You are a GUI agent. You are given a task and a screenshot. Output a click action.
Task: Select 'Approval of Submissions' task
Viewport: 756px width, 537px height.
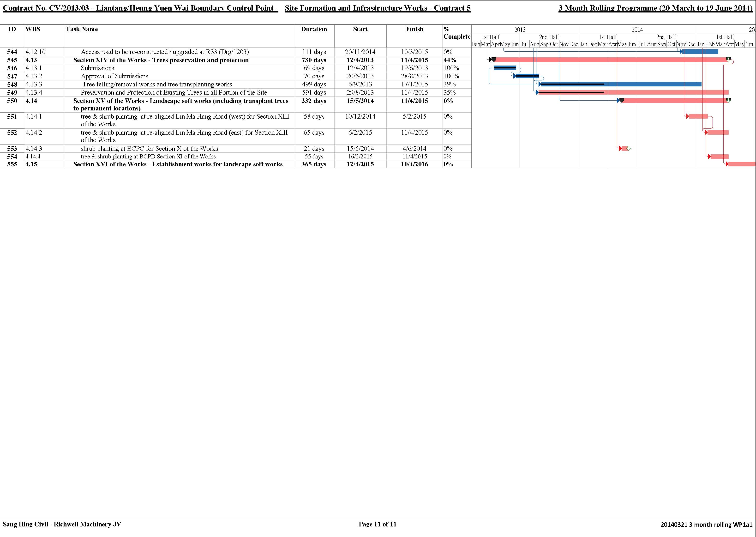114,76
